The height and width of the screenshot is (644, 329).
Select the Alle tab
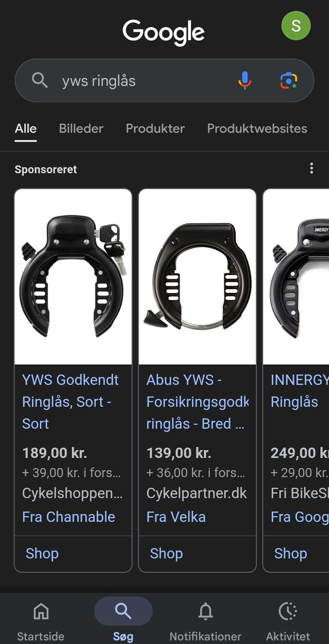click(x=26, y=128)
